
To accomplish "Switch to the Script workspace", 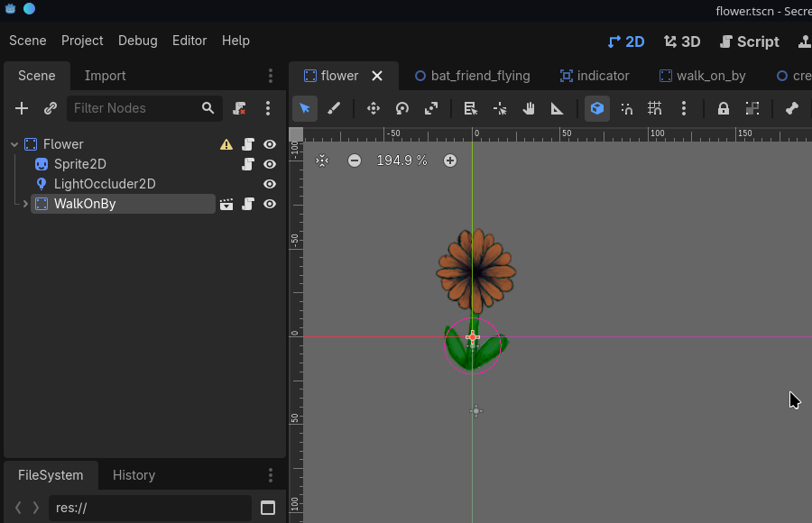I will (x=749, y=41).
